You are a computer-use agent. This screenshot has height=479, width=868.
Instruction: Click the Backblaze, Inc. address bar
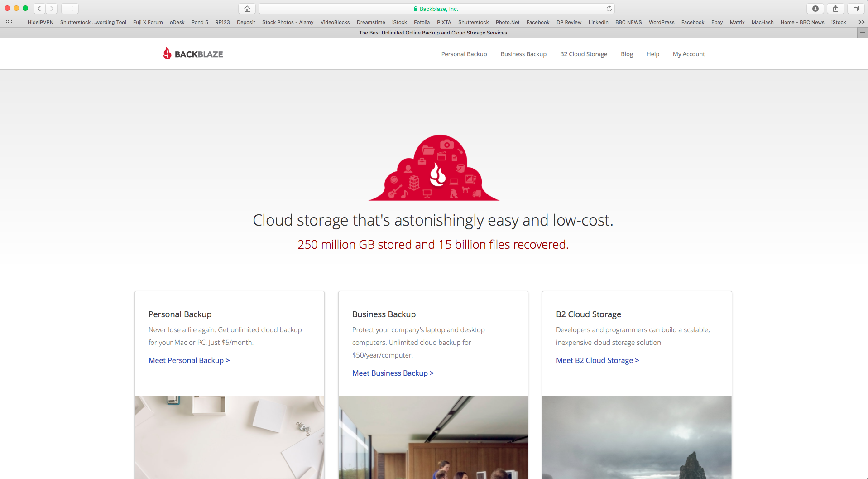pos(436,9)
